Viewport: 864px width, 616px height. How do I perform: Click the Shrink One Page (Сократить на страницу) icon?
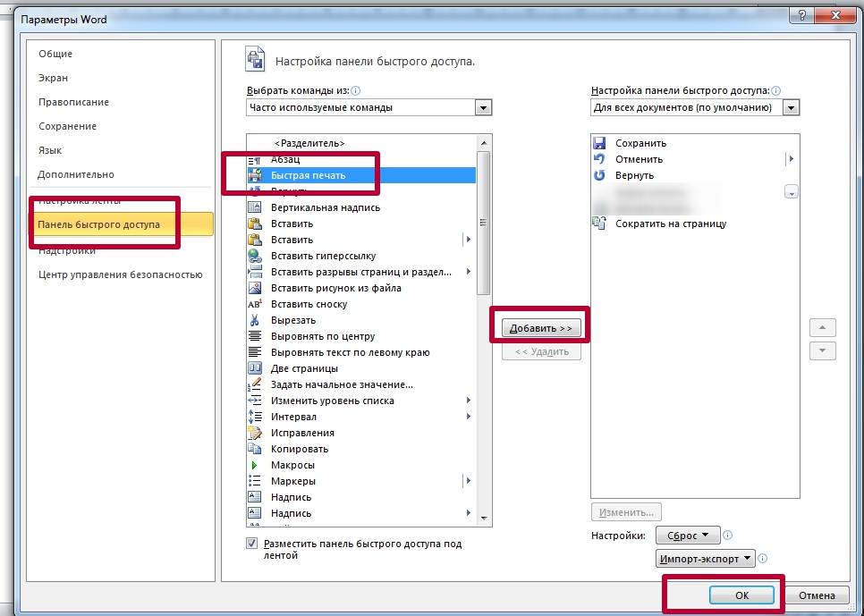click(x=599, y=224)
